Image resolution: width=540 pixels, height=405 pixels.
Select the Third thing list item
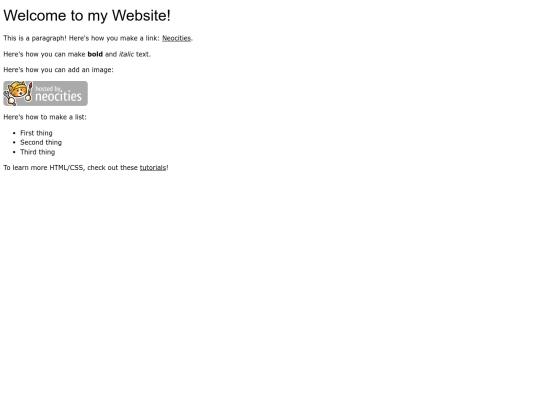click(x=38, y=152)
